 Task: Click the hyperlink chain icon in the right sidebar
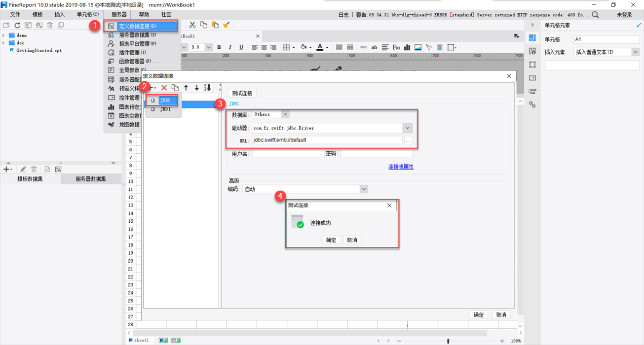click(x=532, y=104)
